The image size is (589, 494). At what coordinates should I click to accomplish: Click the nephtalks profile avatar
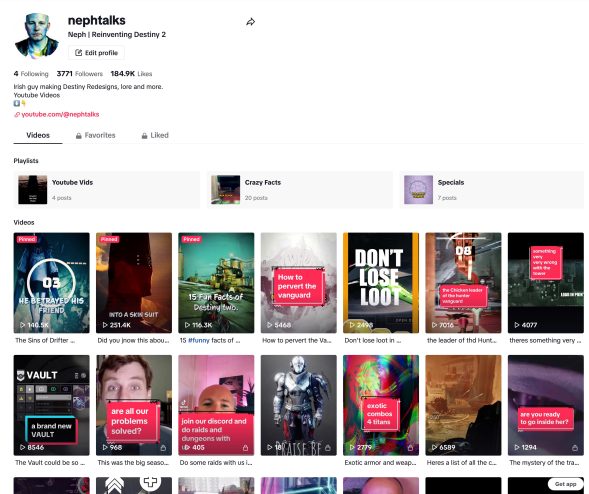pos(36,36)
